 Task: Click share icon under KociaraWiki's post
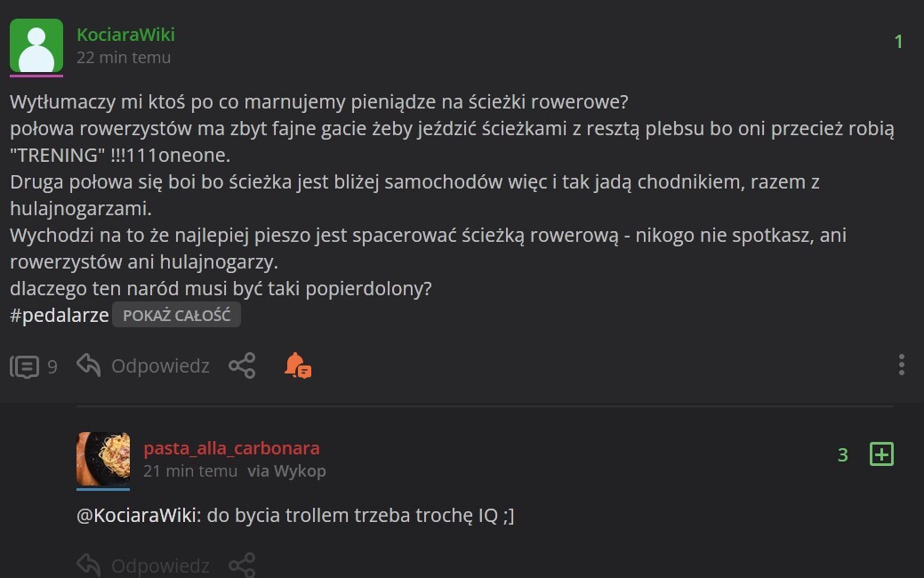point(242,365)
